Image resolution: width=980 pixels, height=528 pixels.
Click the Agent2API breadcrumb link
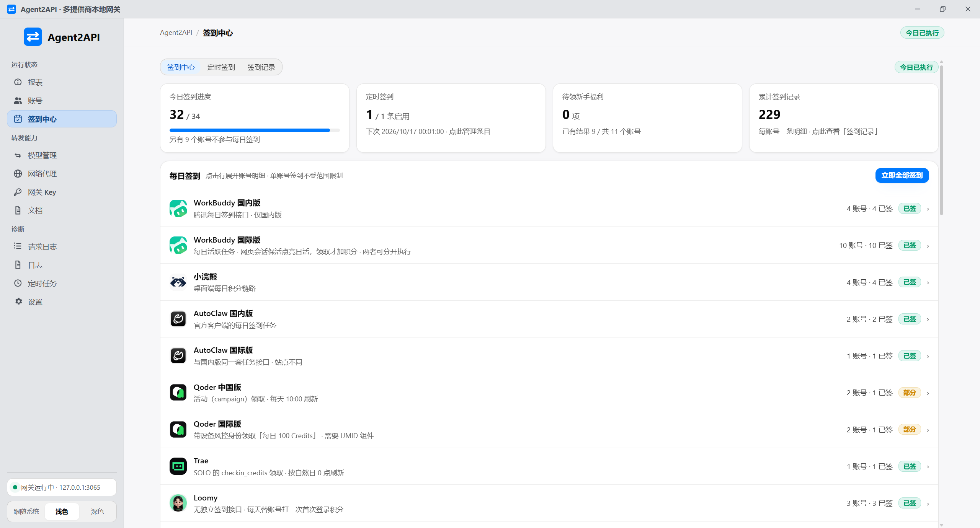176,33
